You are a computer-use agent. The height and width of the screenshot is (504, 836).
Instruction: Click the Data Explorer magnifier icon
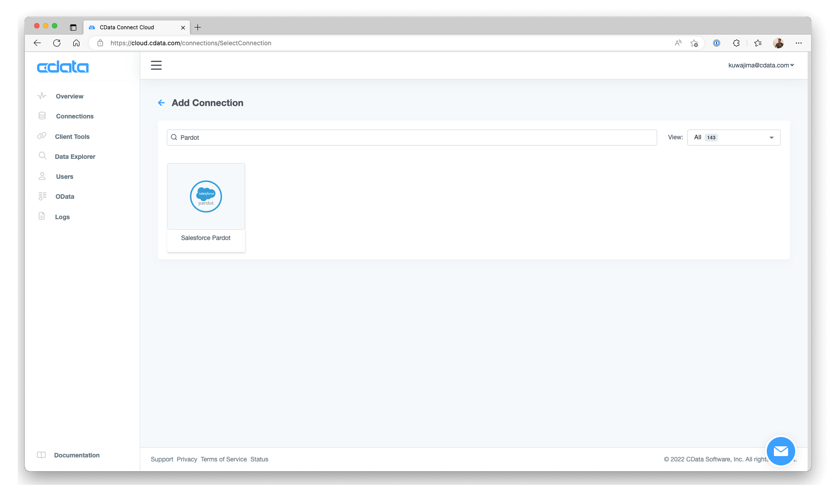(42, 156)
